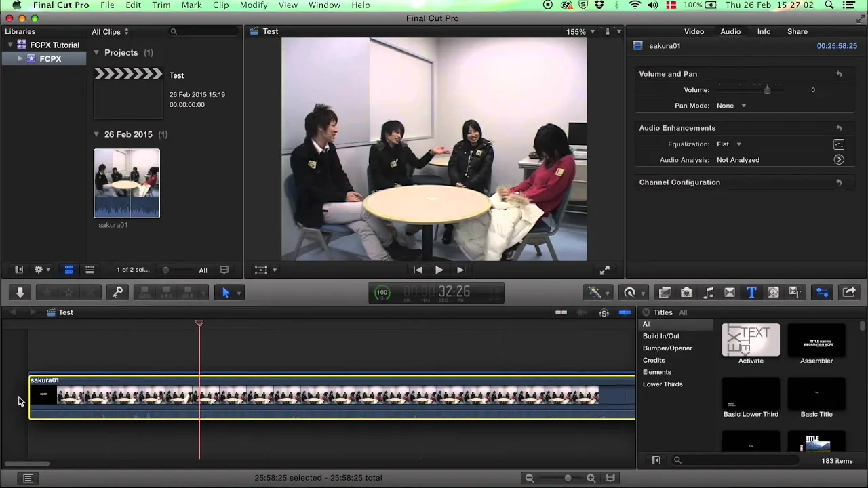868x488 pixels.
Task: Show the equalizer controls button
Action: 839,144
